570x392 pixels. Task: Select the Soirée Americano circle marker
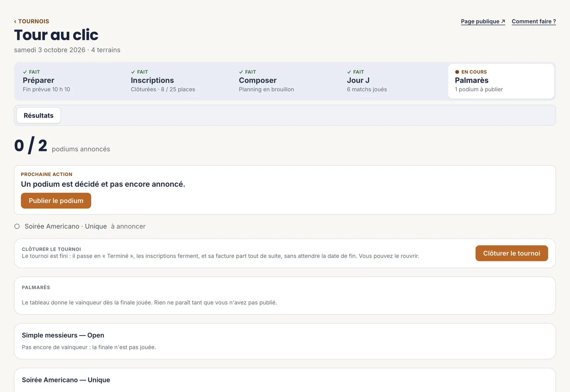coord(17,226)
